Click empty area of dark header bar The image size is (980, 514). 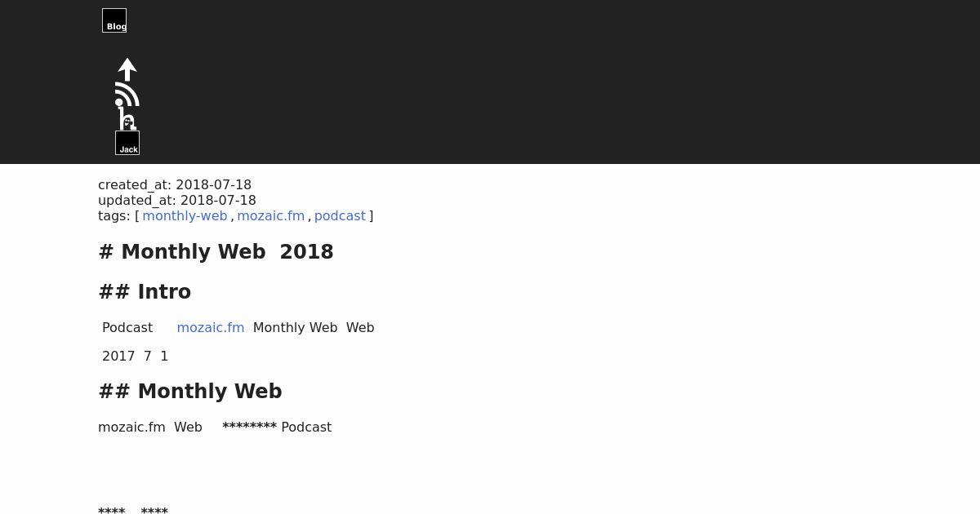click(572, 82)
